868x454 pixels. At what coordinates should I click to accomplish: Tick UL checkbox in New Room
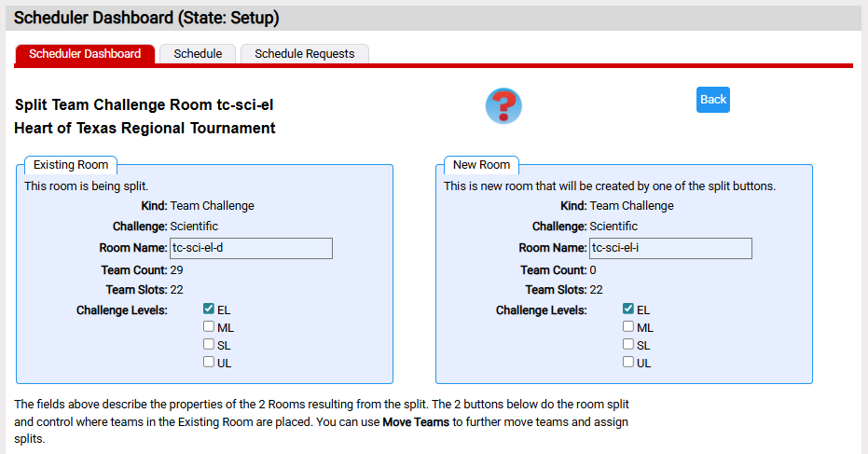point(628,362)
